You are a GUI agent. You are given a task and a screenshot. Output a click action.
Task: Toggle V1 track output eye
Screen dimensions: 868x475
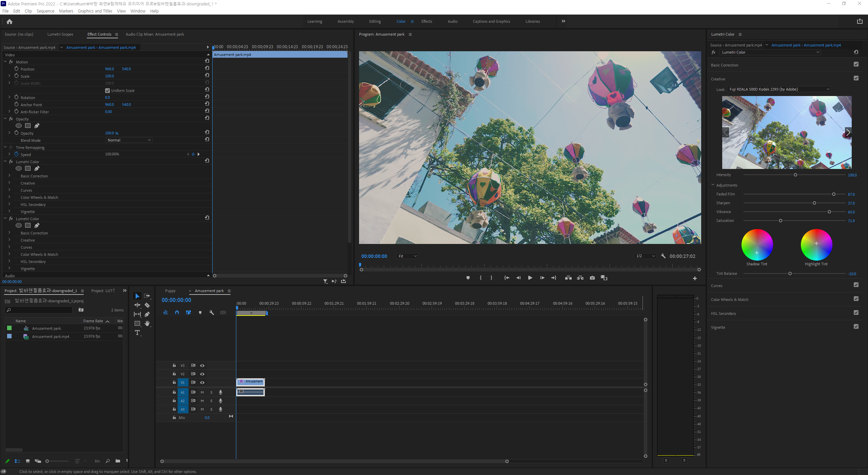coord(202,382)
